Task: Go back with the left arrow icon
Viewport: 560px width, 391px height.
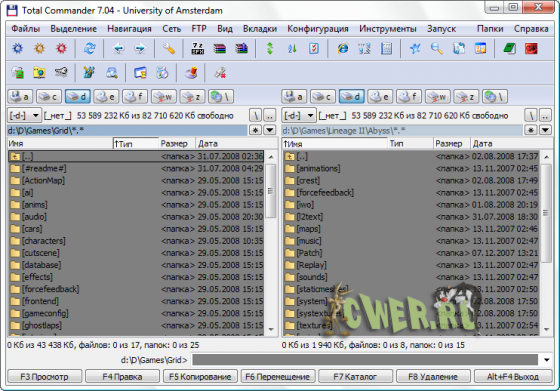Action: click(x=118, y=48)
